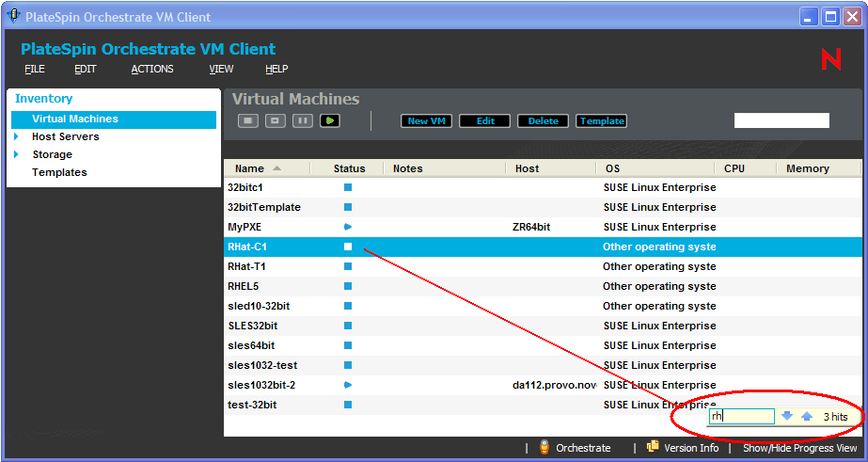
Task: Click the status icon in the test-32bit row
Action: tap(348, 405)
